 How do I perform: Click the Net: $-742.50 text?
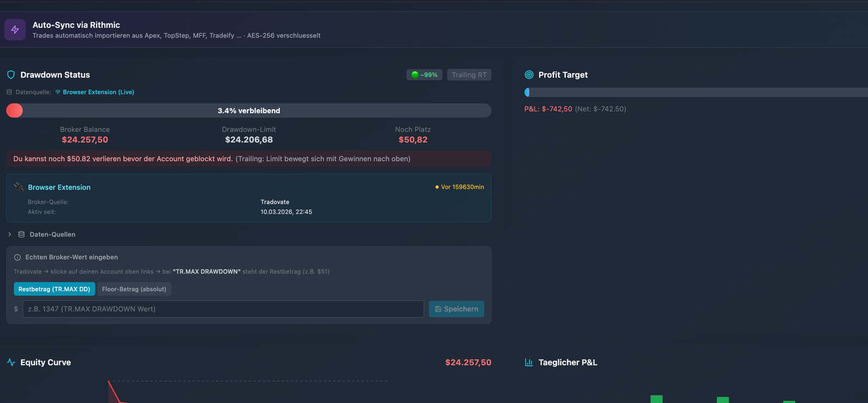coord(601,109)
